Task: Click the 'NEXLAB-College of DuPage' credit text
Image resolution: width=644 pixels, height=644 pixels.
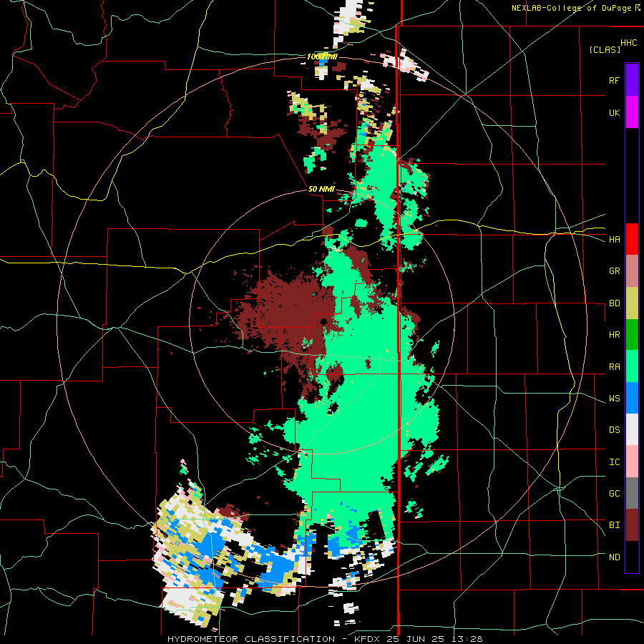Action: click(571, 8)
